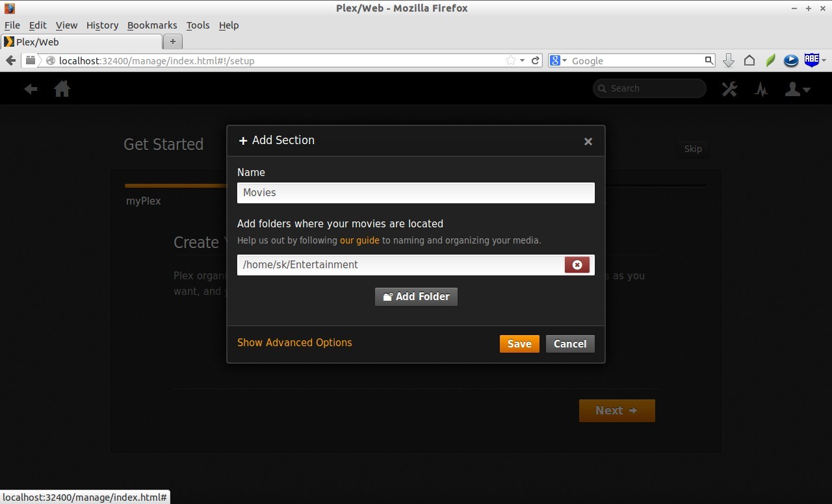Click the Next button in setup
This screenshot has height=504, width=832.
point(617,410)
